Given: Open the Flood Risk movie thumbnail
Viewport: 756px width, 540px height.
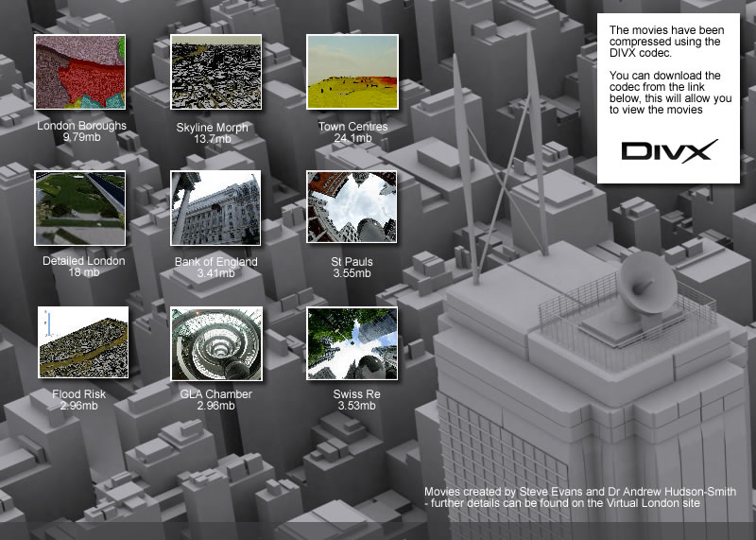Looking at the screenshot, I should pos(83,342).
